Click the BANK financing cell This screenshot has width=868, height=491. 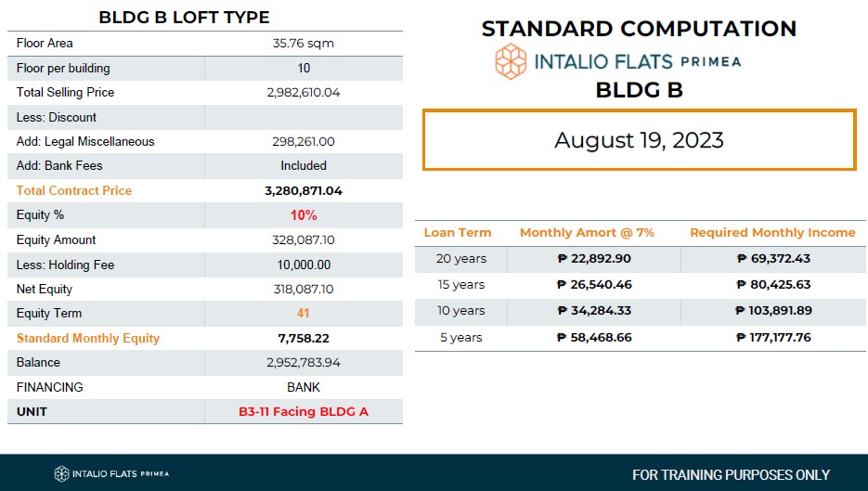[x=304, y=387]
